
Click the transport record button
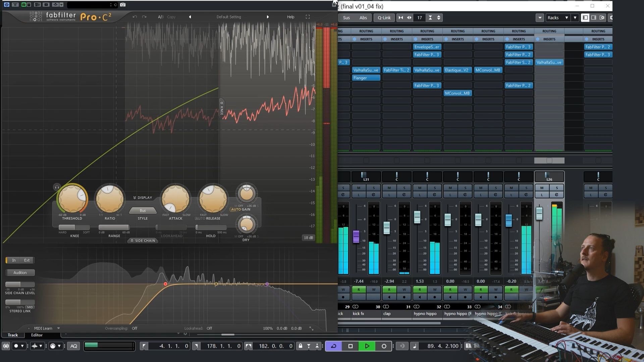tap(384, 346)
